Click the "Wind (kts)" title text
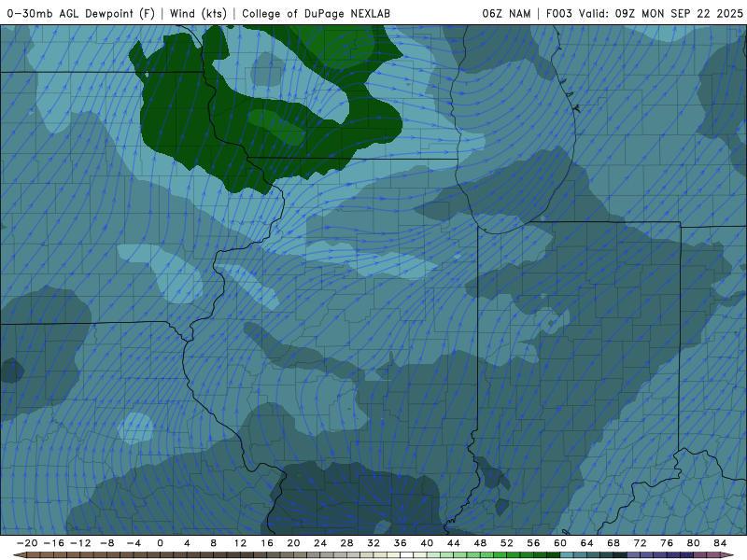Screen dimensions: 747x560 (x=198, y=13)
